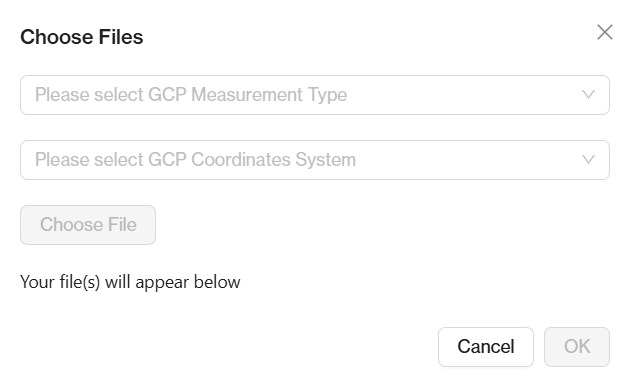
Task: Select the 'Please select GCP Coordinates System' placeholder
Action: 195,160
